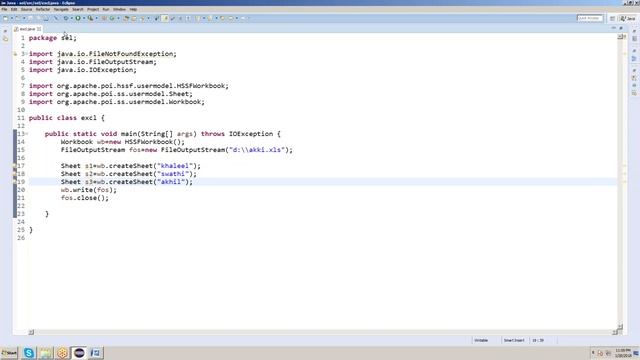Minimize the editor area
This screenshot has width=640, height=360.
[613, 28]
